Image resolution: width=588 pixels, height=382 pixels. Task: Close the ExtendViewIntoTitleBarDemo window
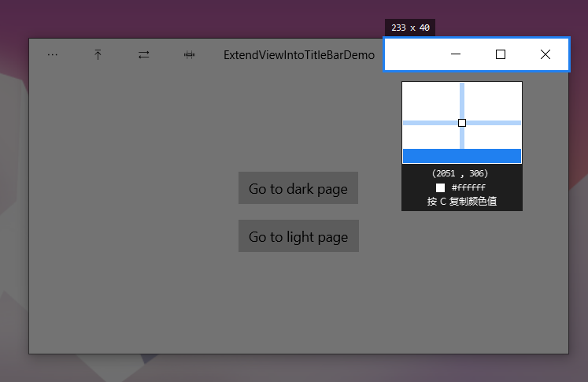pos(545,54)
